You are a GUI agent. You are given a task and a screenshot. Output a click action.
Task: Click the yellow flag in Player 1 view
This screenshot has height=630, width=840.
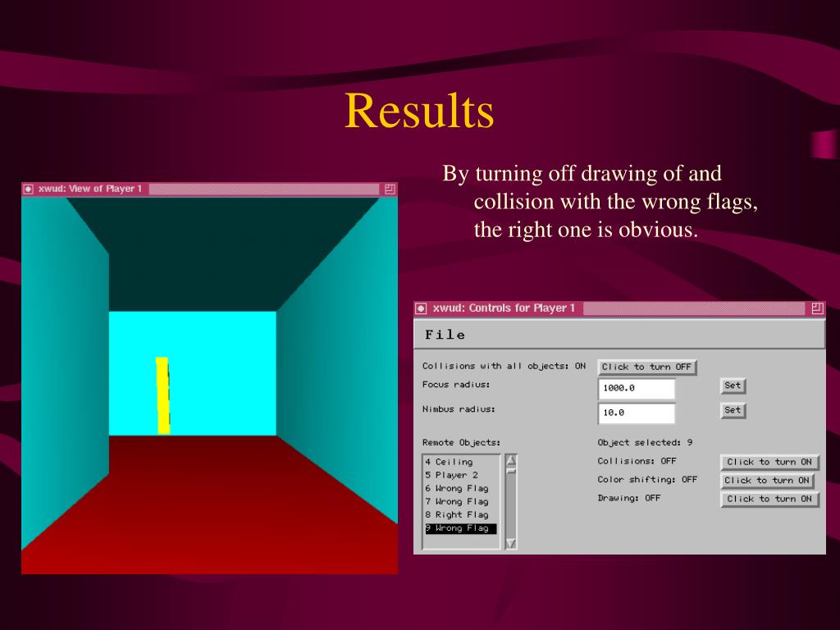(163, 396)
